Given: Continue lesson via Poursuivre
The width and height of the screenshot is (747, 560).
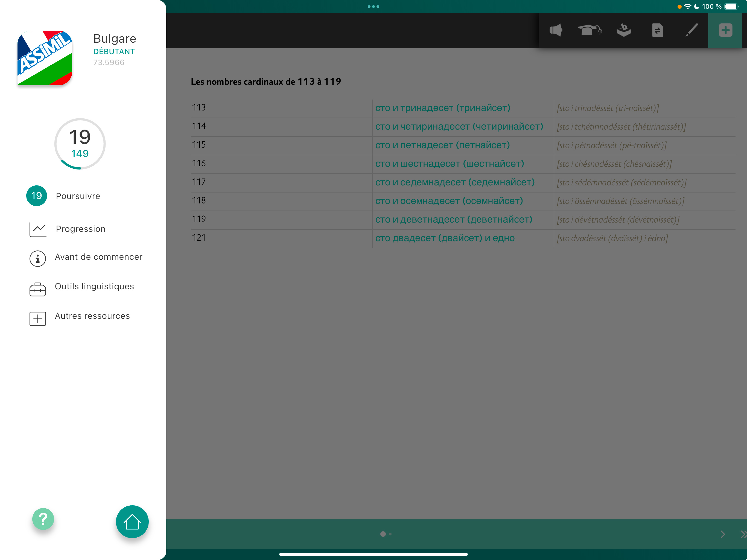Looking at the screenshot, I should [x=78, y=196].
